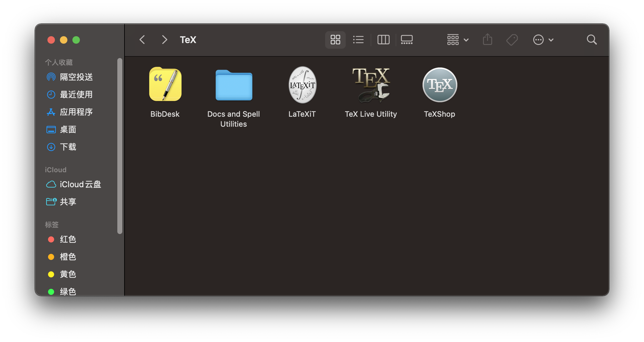Switch to list view mode
Viewport: 644px width, 342px height.
tap(358, 40)
